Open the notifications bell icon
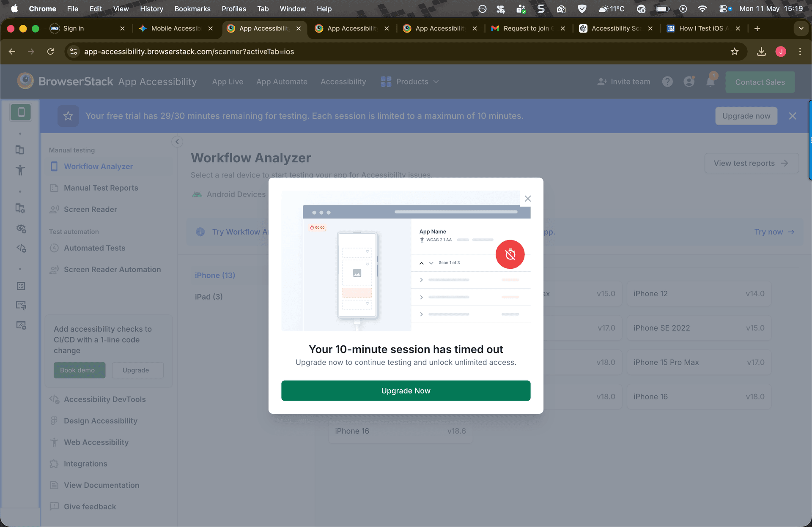 point(711,82)
